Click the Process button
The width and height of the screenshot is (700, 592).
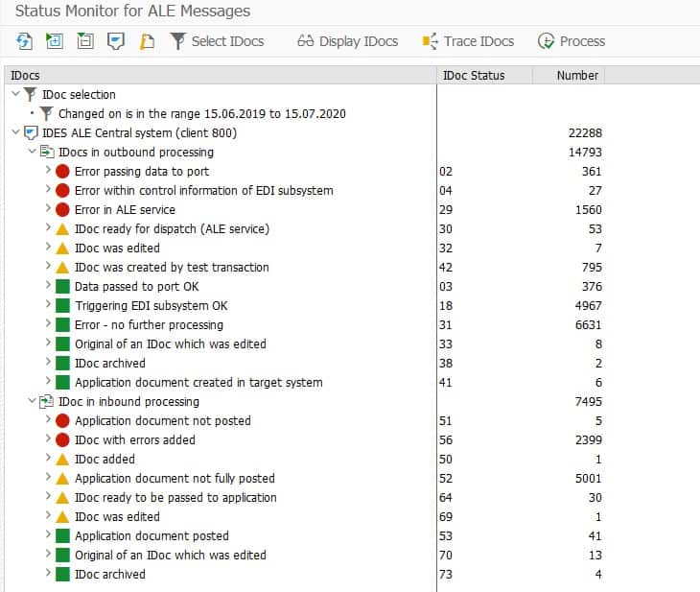pyautogui.click(x=572, y=41)
